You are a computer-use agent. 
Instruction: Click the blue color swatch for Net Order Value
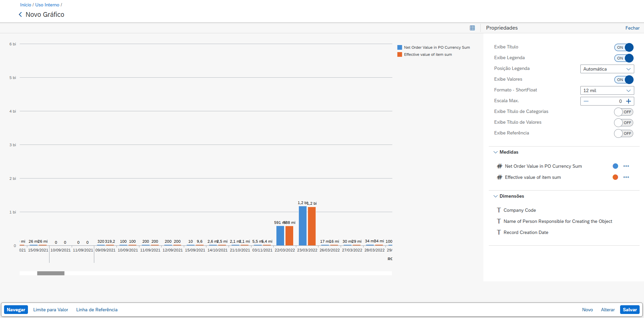(x=615, y=166)
